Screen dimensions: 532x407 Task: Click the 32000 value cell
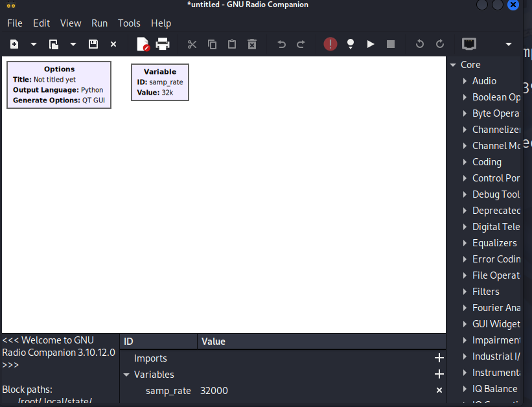[214, 391]
